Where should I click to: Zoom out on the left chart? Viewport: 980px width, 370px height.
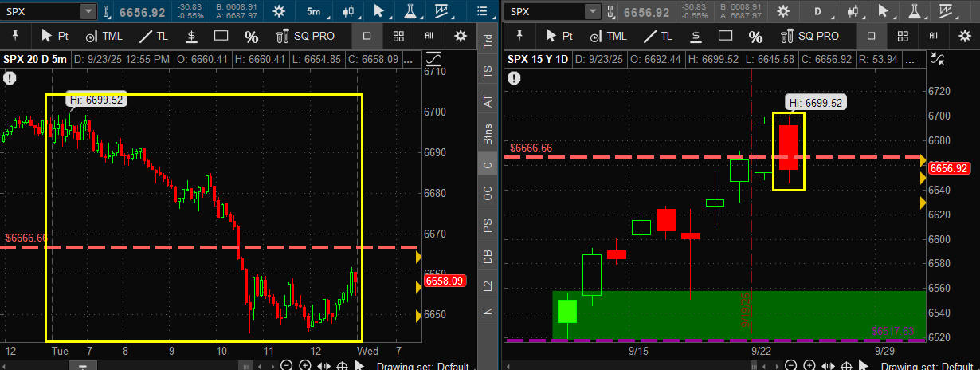[286, 365]
